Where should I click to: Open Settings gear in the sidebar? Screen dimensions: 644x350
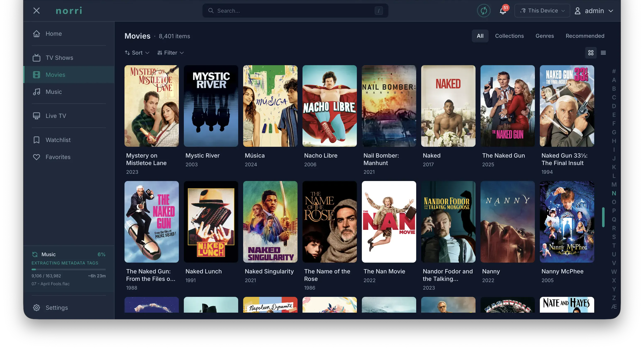click(37, 307)
